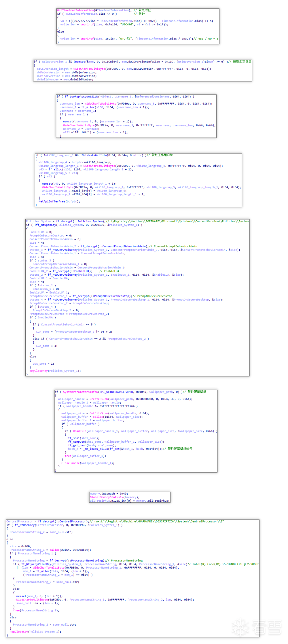
Task: Click "ff_NtOpenKey(CentralProcessor" condition
Action: tap(39, 525)
